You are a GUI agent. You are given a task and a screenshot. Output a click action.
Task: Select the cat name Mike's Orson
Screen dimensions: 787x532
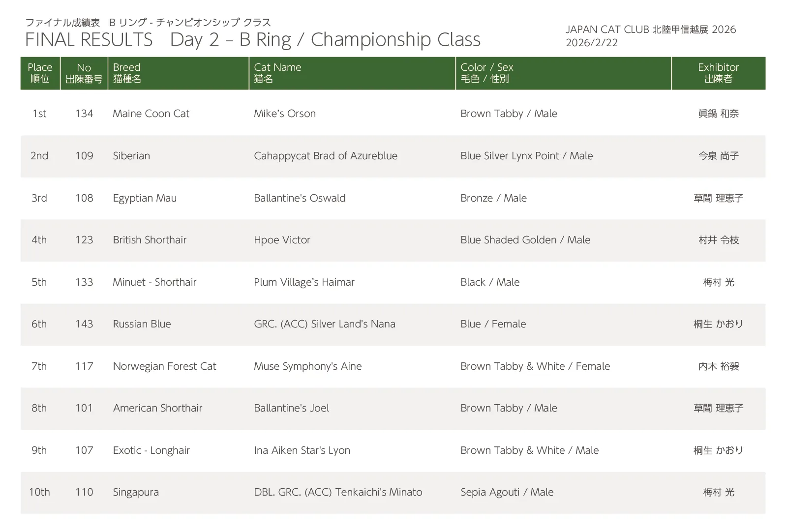pyautogui.click(x=285, y=114)
